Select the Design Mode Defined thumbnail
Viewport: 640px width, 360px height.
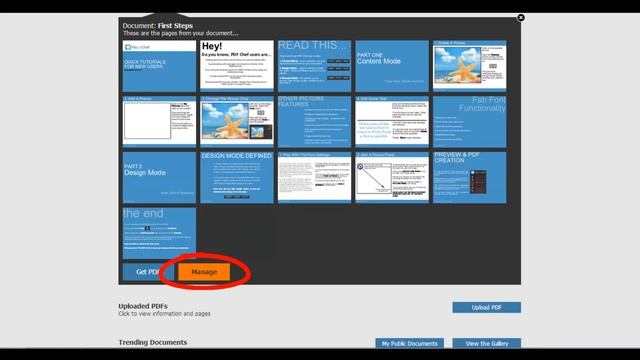point(237,178)
